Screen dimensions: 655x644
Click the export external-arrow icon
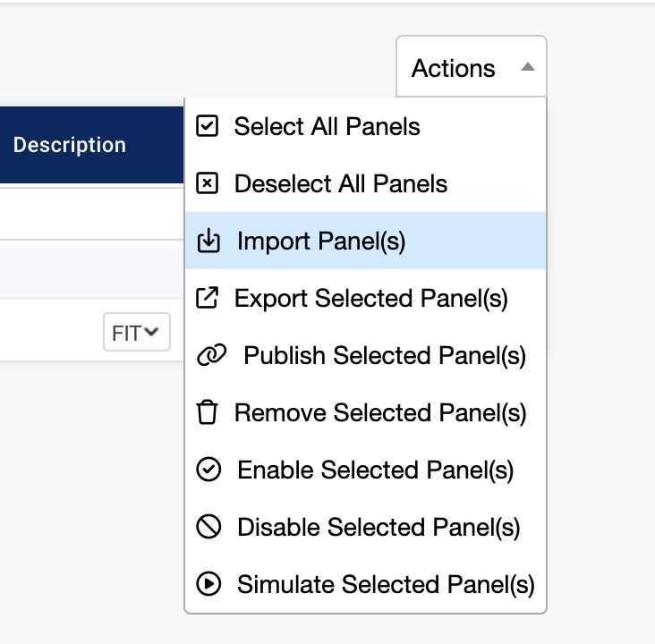click(207, 299)
